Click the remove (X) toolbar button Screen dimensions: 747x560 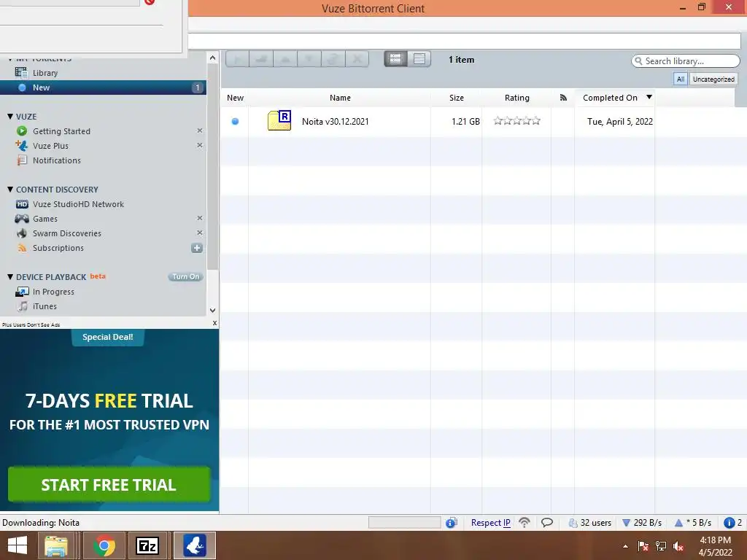pos(357,59)
